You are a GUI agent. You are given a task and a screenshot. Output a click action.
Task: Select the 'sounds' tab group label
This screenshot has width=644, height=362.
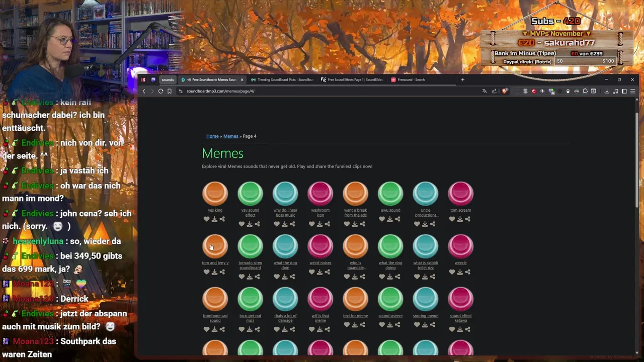click(168, 79)
